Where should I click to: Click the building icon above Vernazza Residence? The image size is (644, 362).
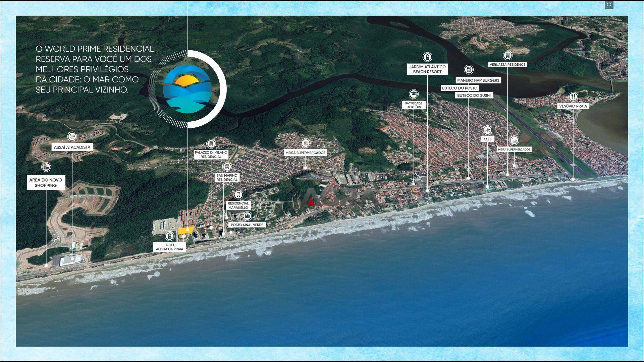click(507, 55)
